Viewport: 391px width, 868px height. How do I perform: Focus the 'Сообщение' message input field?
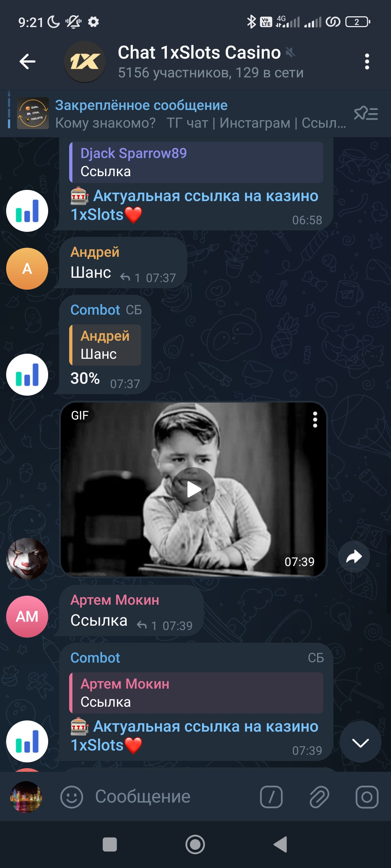point(170,797)
